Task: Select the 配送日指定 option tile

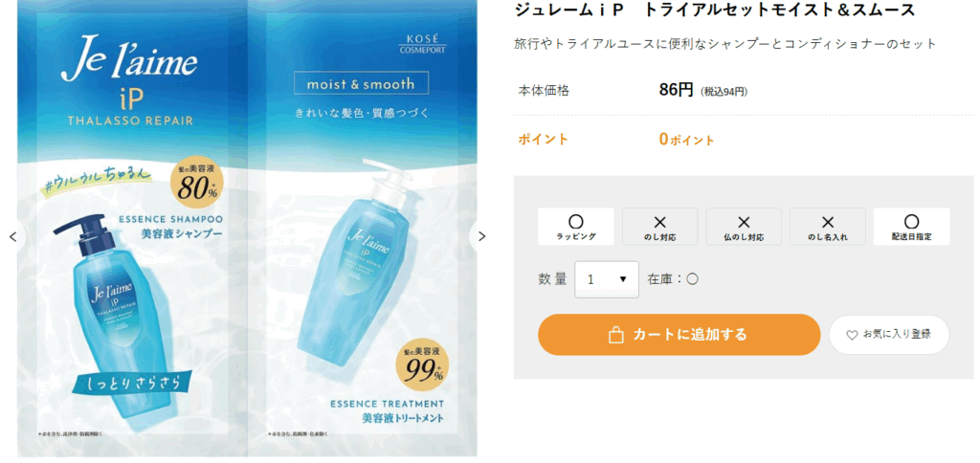Action: pos(911,227)
